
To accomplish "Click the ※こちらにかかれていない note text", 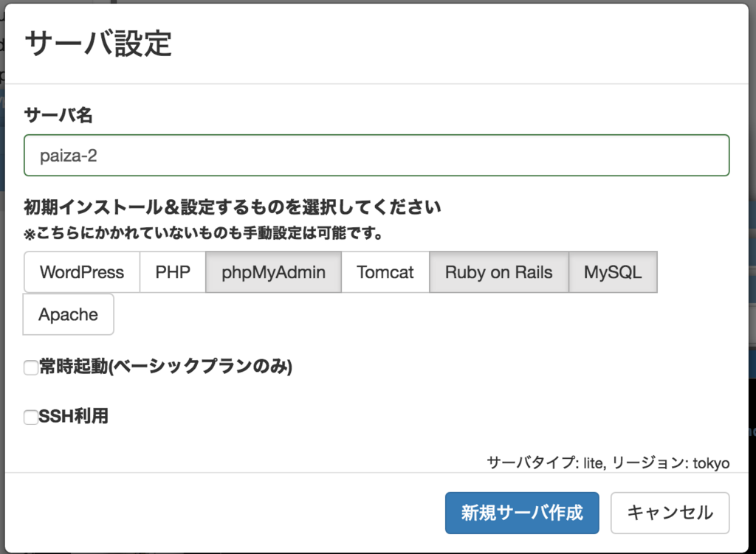I will [203, 233].
